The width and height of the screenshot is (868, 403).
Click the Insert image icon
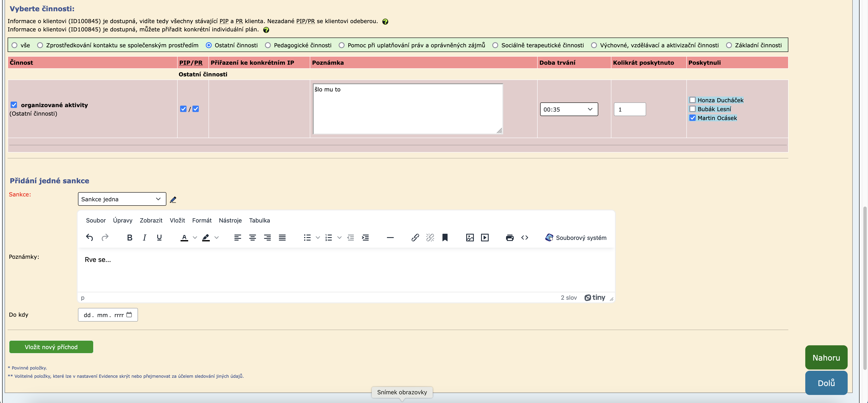coord(470,238)
